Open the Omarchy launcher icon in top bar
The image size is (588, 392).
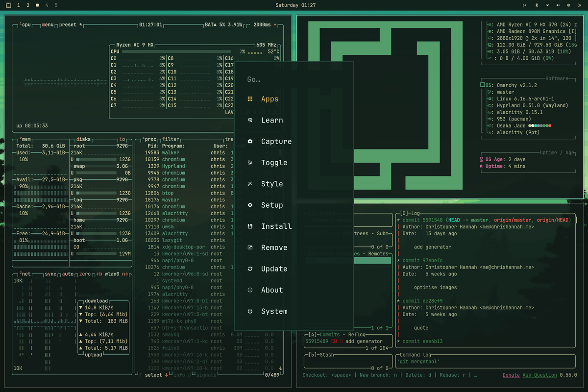pos(8,5)
